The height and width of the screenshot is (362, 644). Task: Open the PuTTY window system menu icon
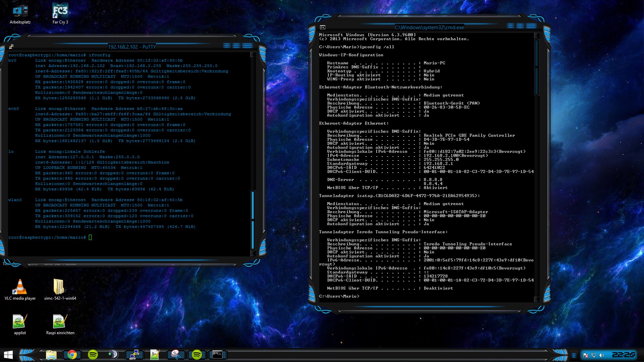click(11, 47)
